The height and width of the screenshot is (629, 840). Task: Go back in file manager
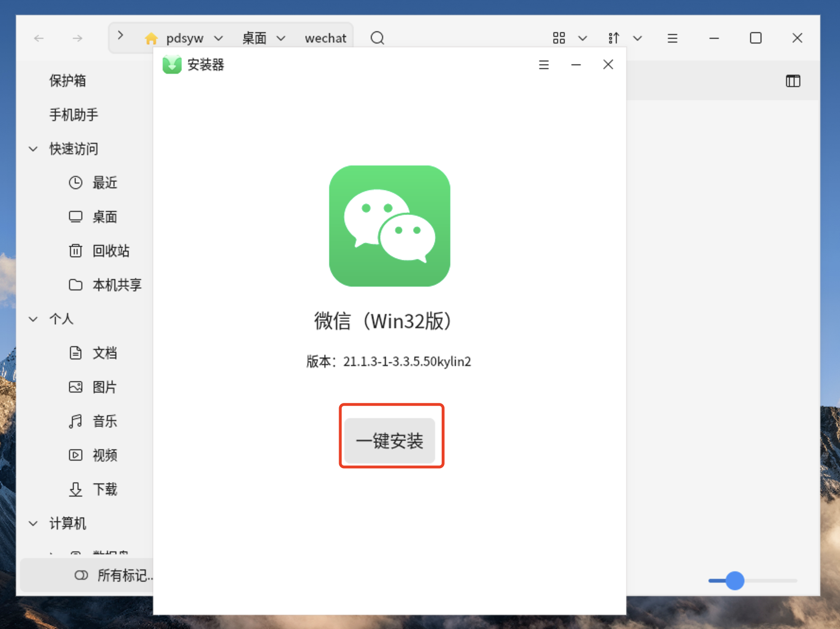39,38
